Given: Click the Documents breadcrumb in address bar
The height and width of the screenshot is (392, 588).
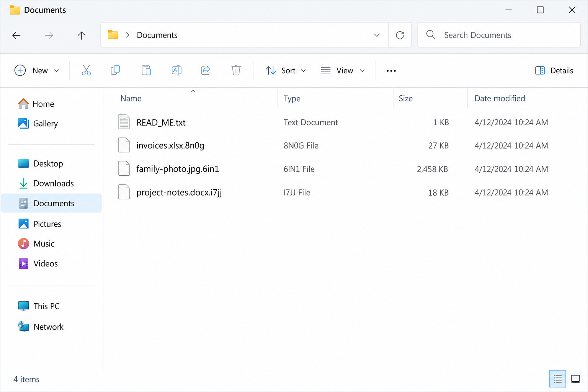Looking at the screenshot, I should coord(157,35).
